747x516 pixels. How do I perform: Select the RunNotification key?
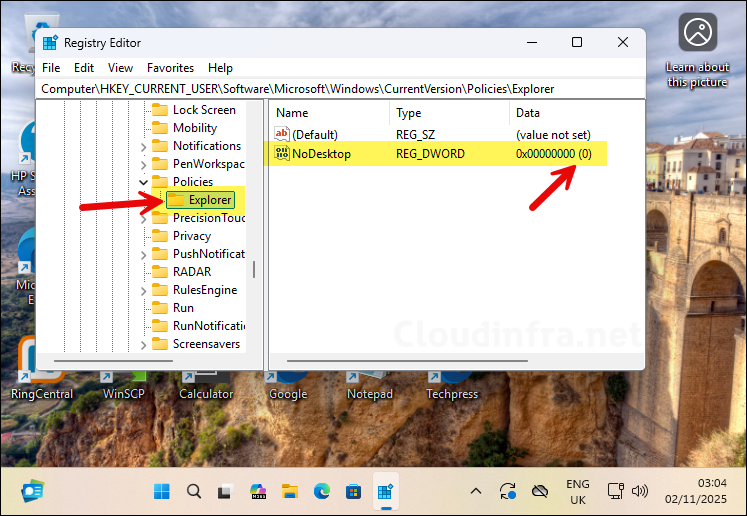coord(208,326)
